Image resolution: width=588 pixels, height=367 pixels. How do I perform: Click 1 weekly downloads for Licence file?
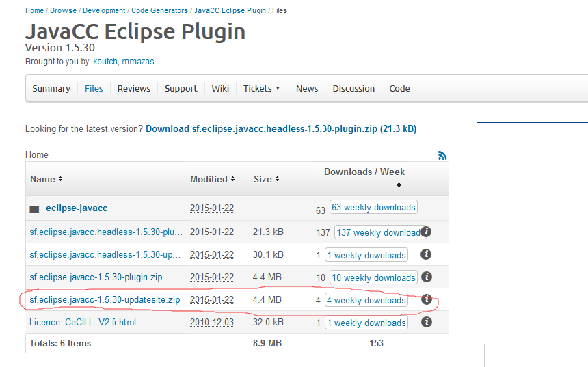pos(366,323)
